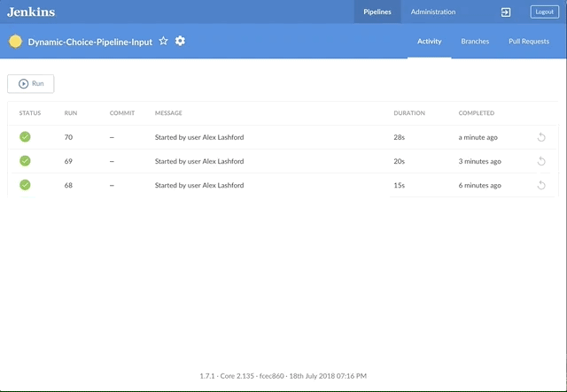The image size is (567, 392).
Task: Favorite the pipeline with the star icon
Action: pyautogui.click(x=163, y=42)
